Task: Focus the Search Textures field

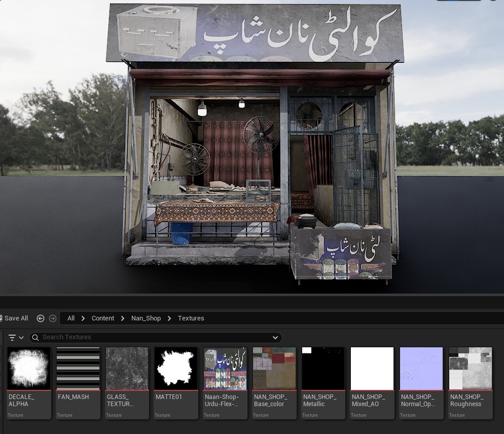Action: (156, 337)
